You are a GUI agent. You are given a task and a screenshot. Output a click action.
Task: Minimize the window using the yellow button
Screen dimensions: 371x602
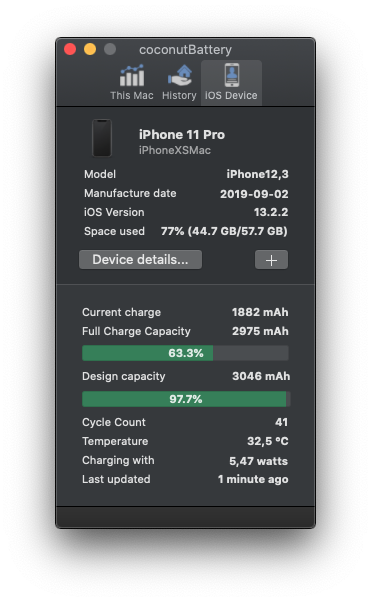point(90,49)
